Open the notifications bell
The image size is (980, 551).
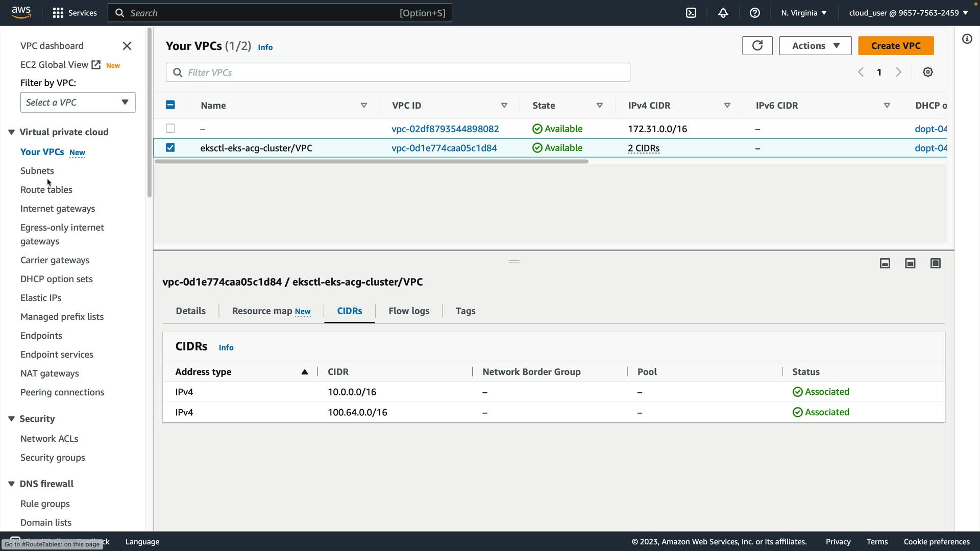tap(723, 13)
